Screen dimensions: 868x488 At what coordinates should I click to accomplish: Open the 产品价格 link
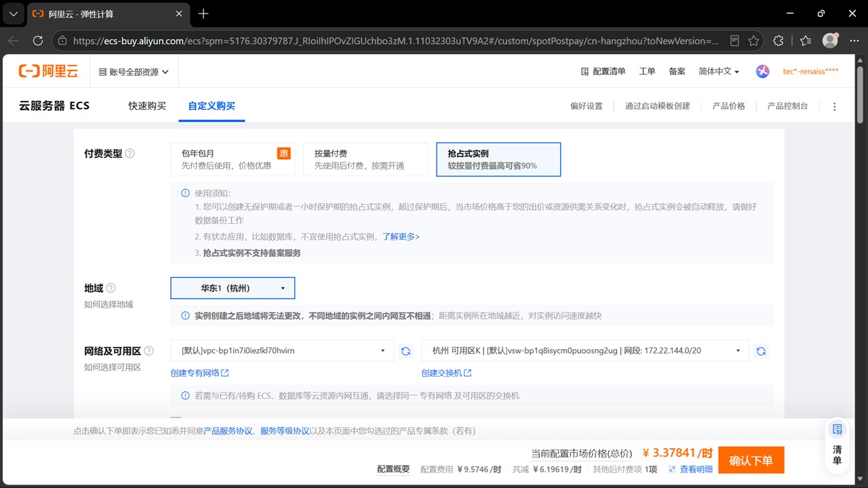tap(728, 106)
